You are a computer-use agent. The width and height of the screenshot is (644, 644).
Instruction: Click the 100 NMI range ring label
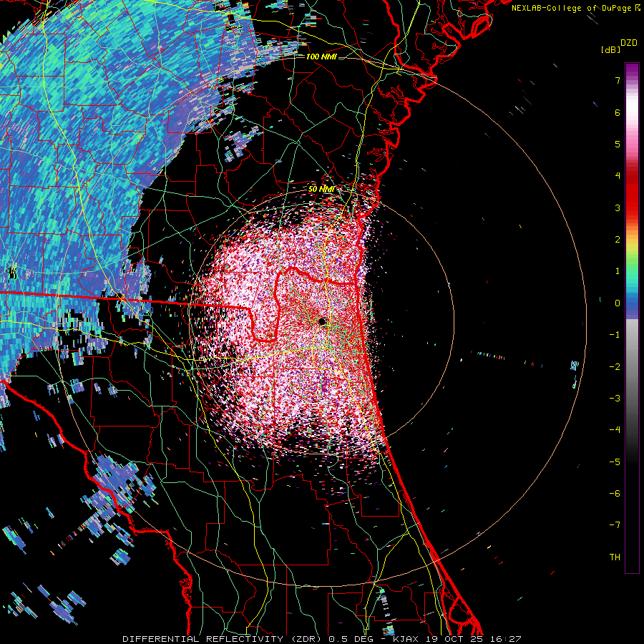(321, 57)
